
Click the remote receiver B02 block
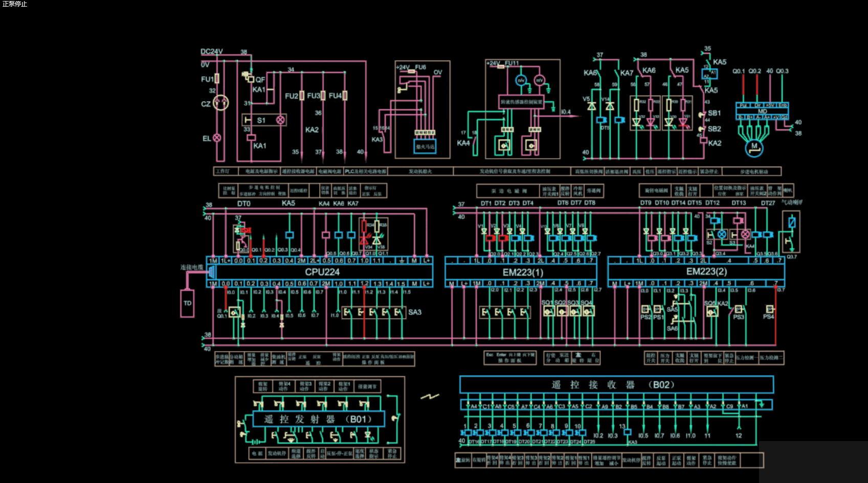617,384
